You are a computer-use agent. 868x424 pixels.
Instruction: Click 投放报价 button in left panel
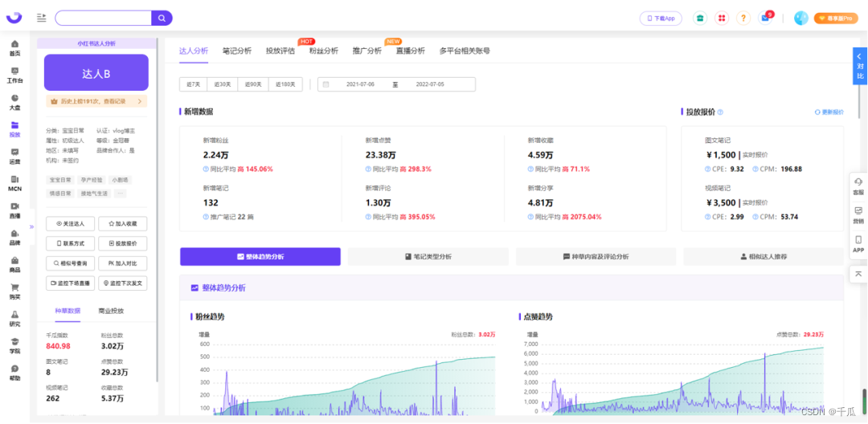tap(123, 243)
